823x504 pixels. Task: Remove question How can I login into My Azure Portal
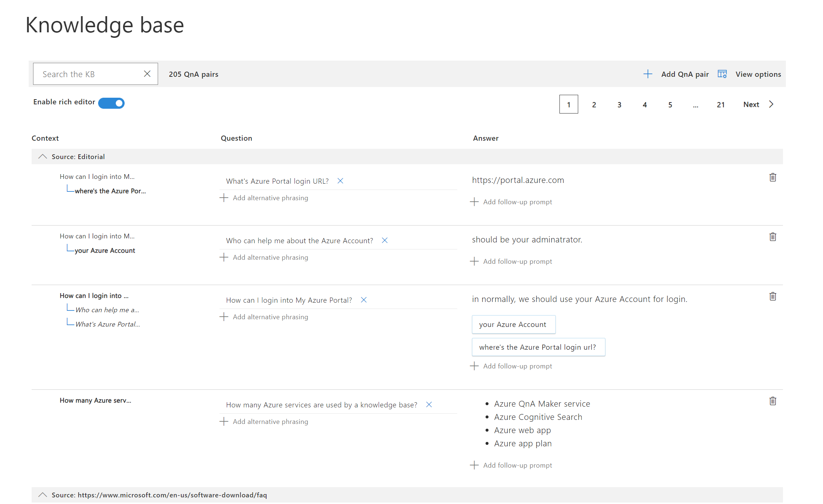pos(364,300)
